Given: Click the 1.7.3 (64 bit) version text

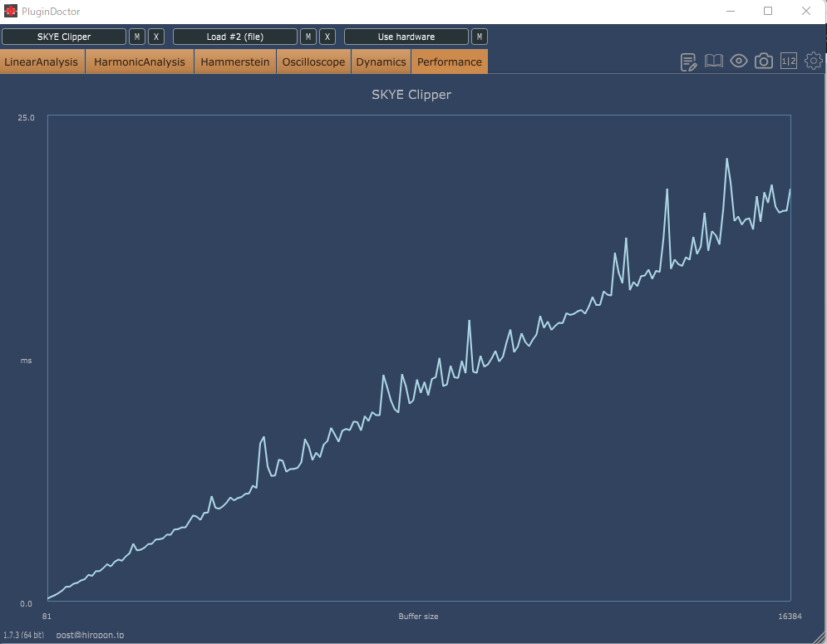Looking at the screenshot, I should [24, 635].
